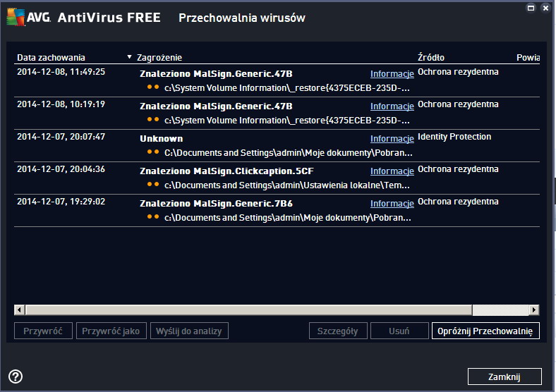The height and width of the screenshot is (392, 556).
Task: Click System Volume Information path at 11:49:25
Action: 287,88
